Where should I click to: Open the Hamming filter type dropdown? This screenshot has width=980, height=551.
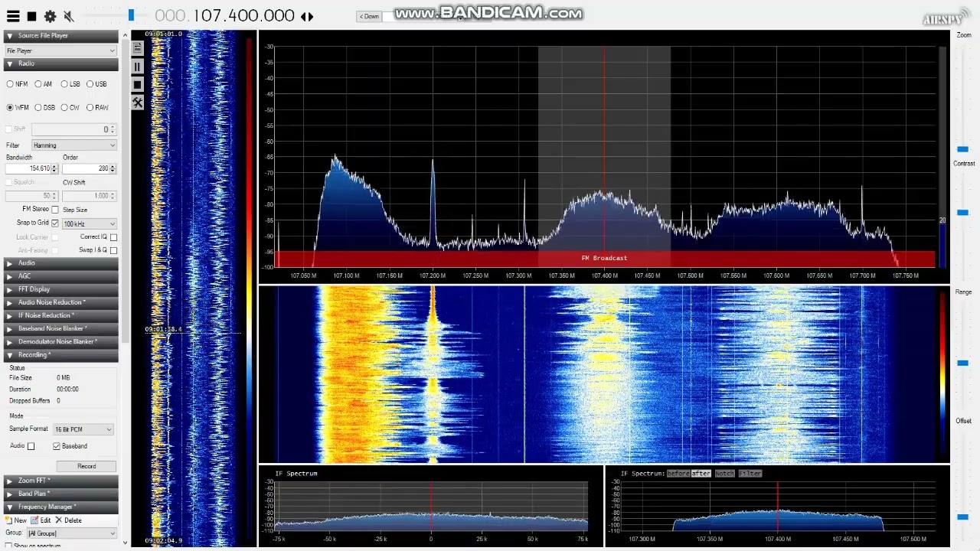click(x=74, y=145)
